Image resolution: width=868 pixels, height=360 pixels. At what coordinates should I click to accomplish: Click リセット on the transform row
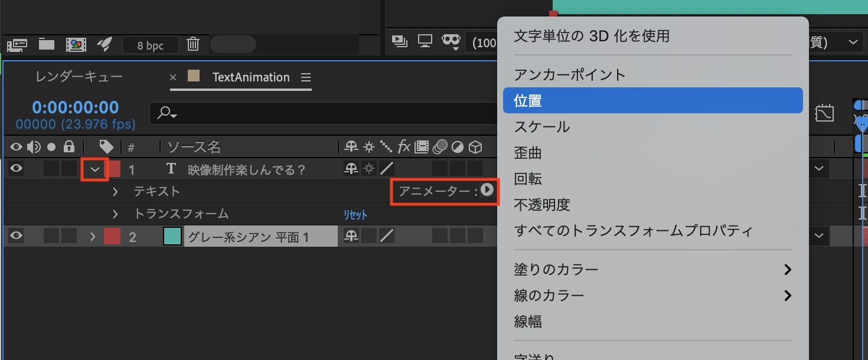click(355, 215)
